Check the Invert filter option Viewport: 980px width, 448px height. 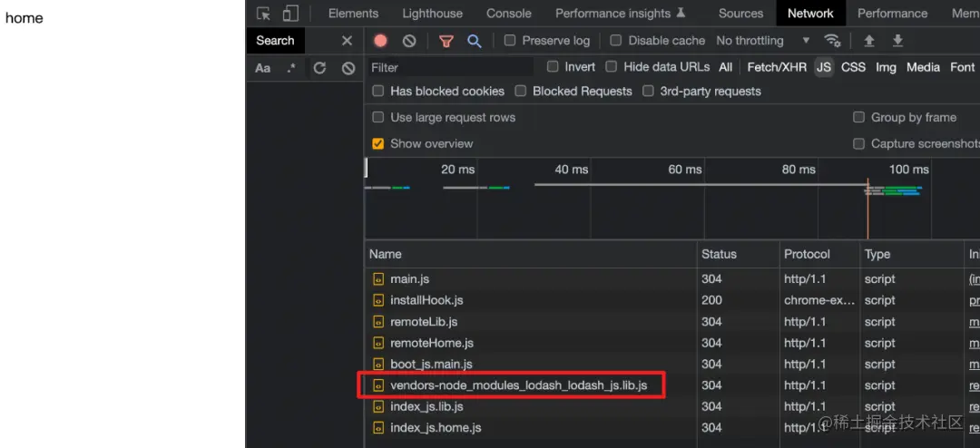(553, 66)
